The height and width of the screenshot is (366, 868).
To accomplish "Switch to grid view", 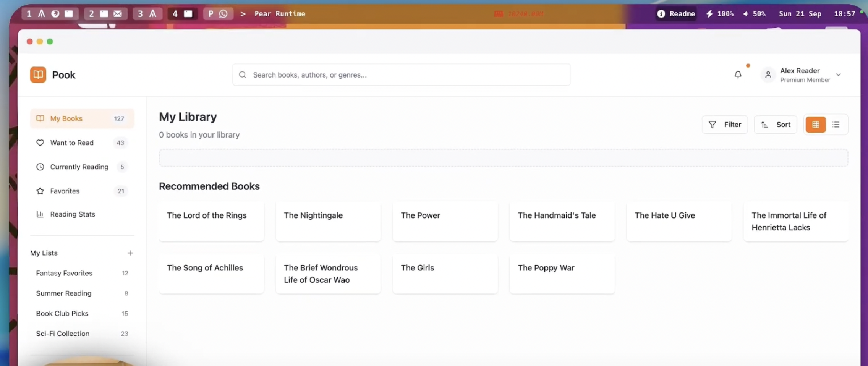I will click(x=815, y=125).
